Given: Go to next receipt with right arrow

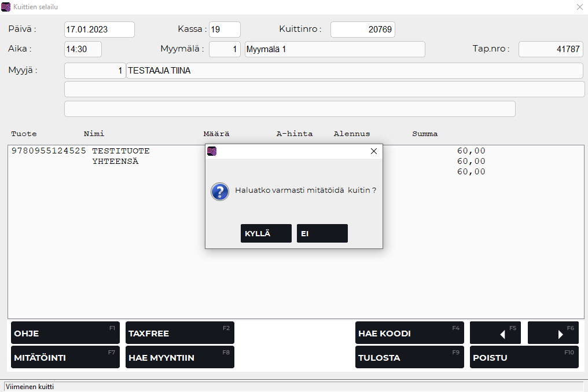Looking at the screenshot, I should pos(553,333).
